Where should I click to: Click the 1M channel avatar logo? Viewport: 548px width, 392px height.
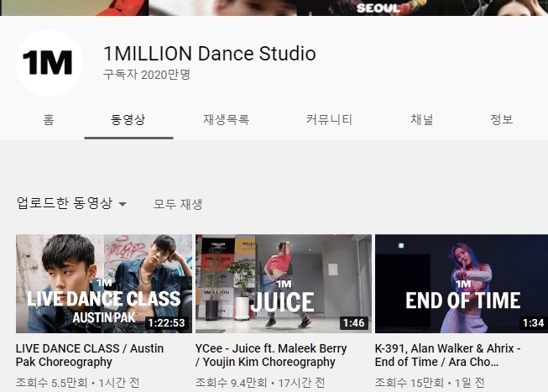pyautogui.click(x=50, y=63)
